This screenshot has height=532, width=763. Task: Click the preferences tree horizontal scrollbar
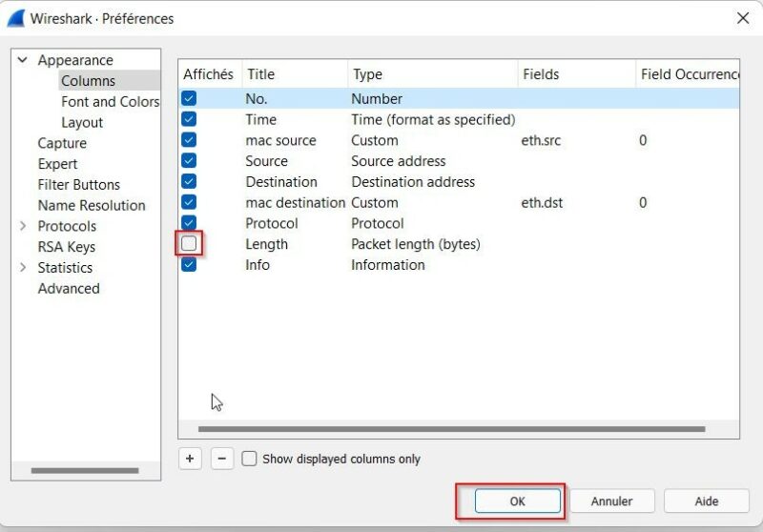(x=85, y=470)
